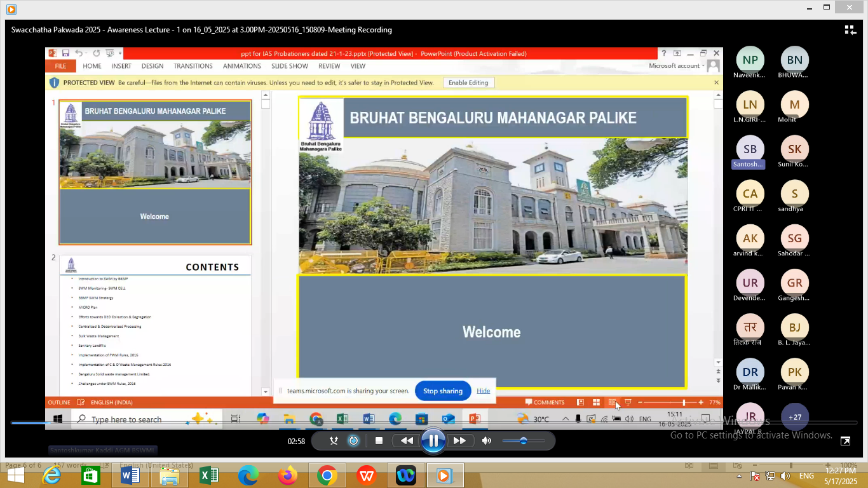Open the Microsoft account dropdown
Screen dimensions: 868x488
677,66
